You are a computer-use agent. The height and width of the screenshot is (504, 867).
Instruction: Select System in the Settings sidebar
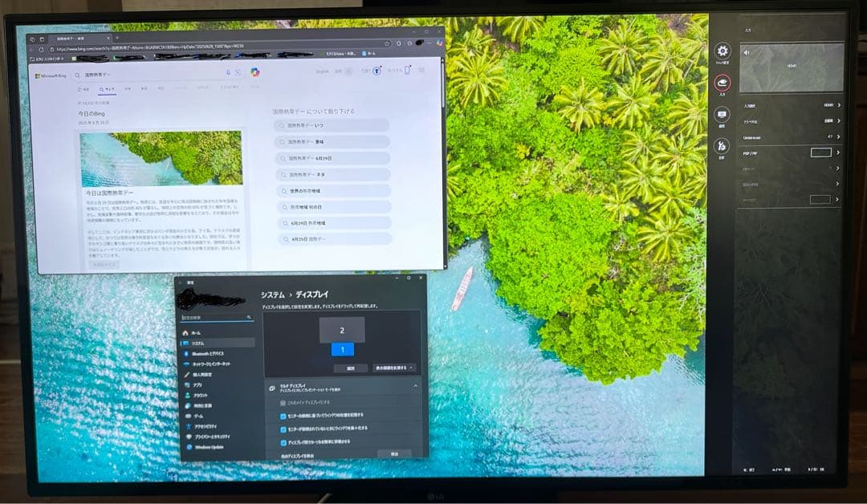point(197,343)
